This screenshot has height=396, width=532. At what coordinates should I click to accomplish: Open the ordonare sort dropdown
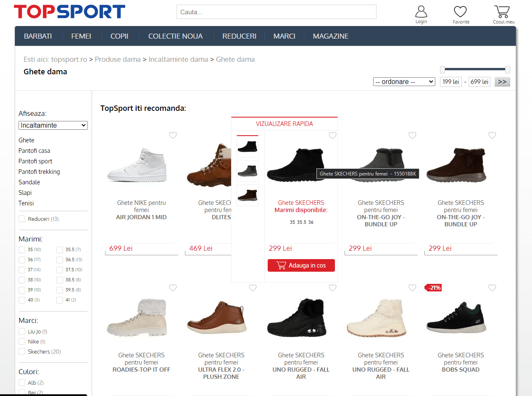[404, 82]
